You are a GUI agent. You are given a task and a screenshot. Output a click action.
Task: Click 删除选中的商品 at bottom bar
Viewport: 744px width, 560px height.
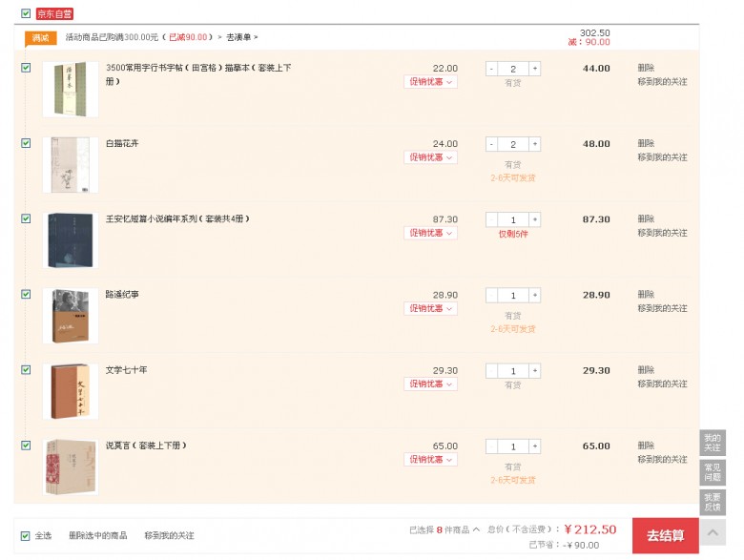pyautogui.click(x=97, y=535)
